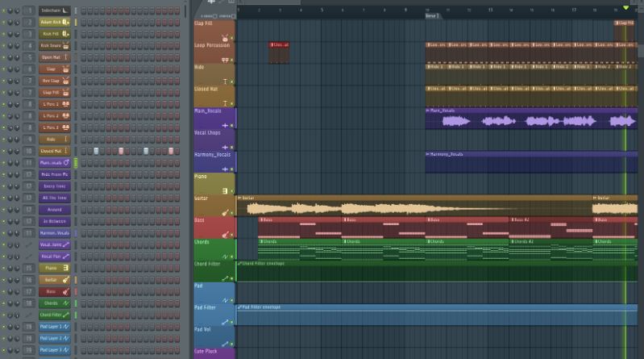644x359 pixels.
Task: Open the Kick Fill channel button
Action: pyautogui.click(x=55, y=34)
